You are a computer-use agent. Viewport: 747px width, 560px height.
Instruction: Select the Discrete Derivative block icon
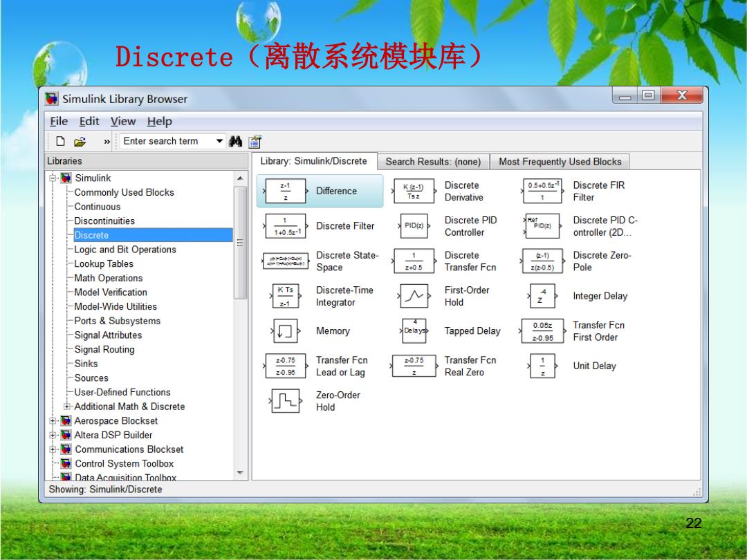click(414, 191)
